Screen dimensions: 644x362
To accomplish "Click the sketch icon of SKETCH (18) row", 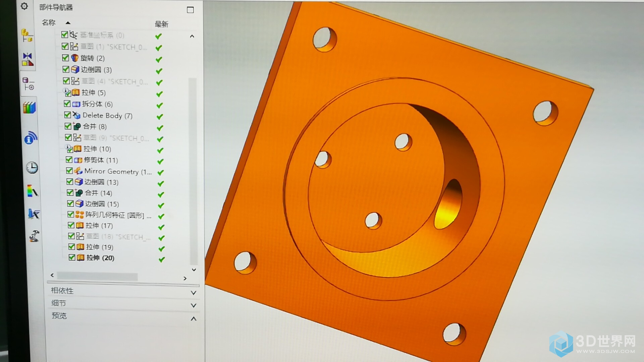I will click(x=80, y=236).
